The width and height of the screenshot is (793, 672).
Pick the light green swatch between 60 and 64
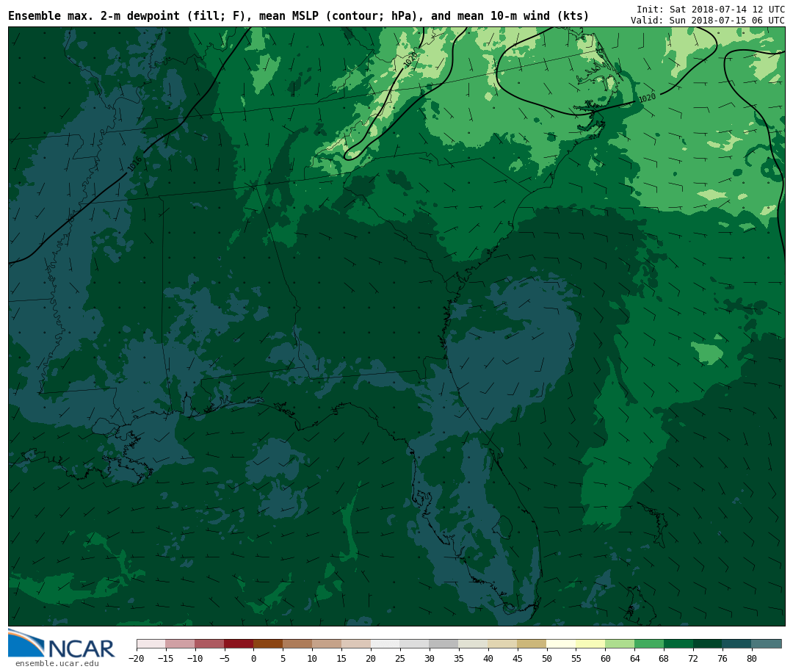click(x=620, y=644)
